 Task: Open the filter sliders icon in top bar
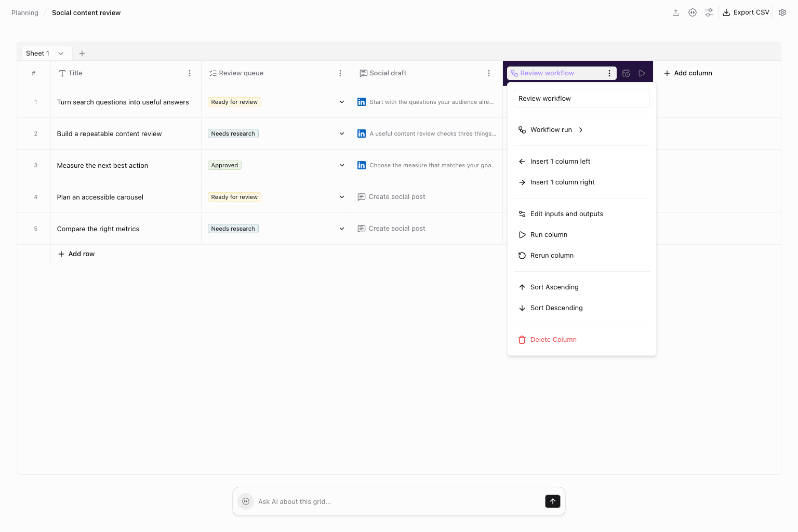pyautogui.click(x=709, y=12)
